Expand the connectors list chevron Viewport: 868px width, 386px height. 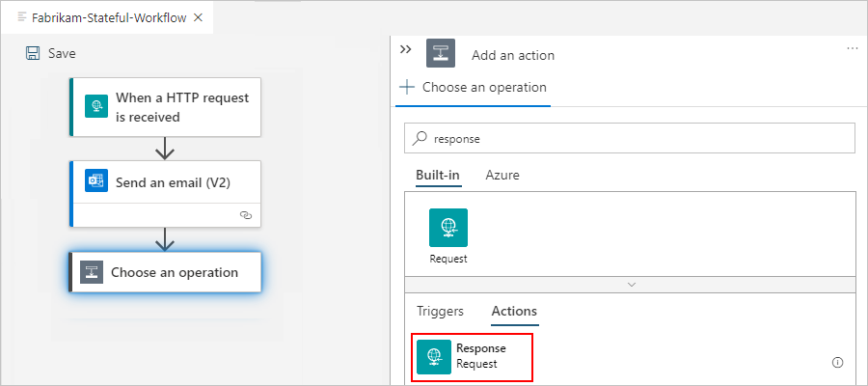[x=632, y=285]
